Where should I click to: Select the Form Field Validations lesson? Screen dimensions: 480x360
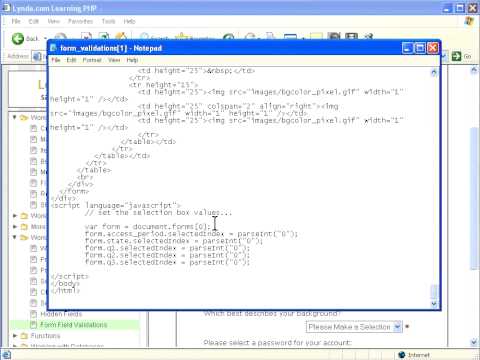73,325
